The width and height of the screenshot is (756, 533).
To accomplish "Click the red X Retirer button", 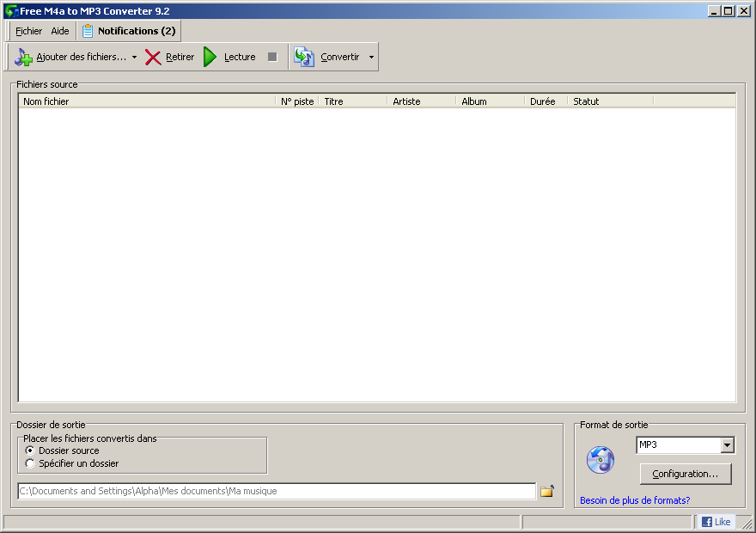I will click(170, 57).
